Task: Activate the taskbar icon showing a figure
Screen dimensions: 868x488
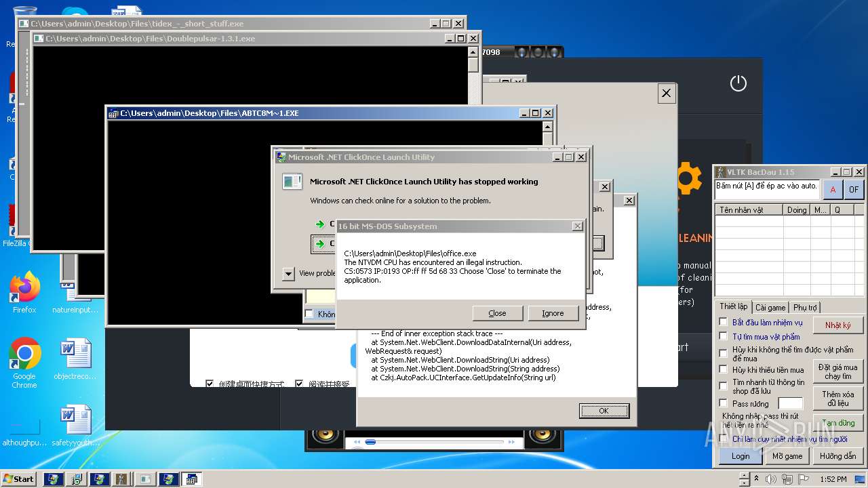Action: point(122,479)
